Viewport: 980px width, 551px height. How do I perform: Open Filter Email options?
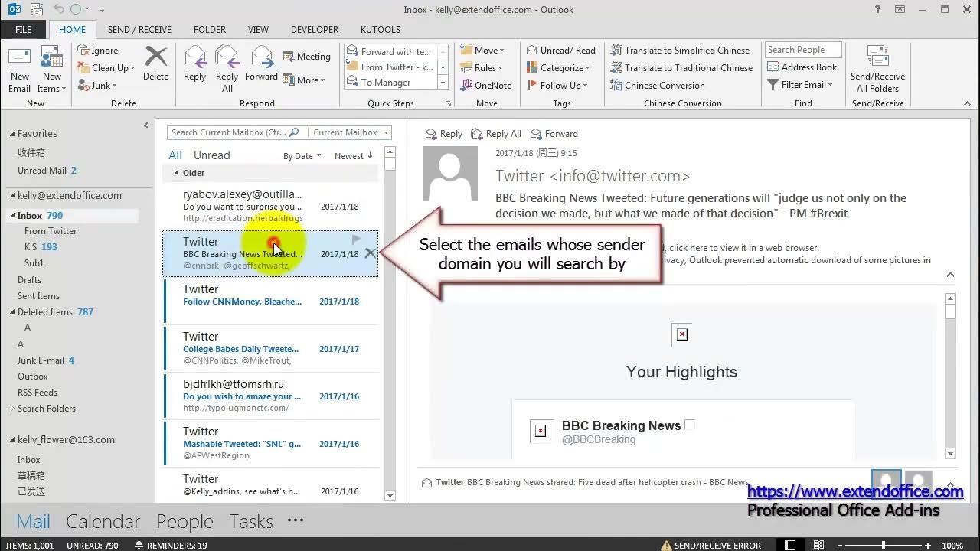[x=799, y=85]
